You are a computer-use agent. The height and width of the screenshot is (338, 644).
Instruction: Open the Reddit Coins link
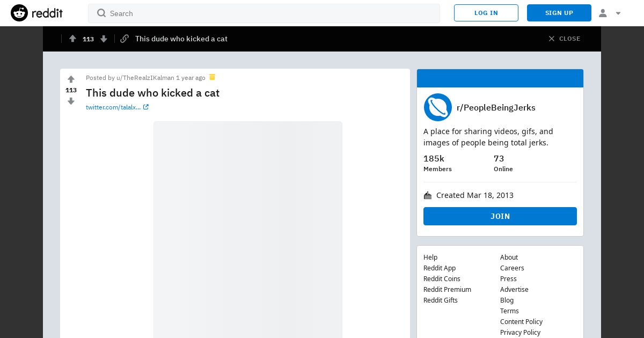[442, 278]
